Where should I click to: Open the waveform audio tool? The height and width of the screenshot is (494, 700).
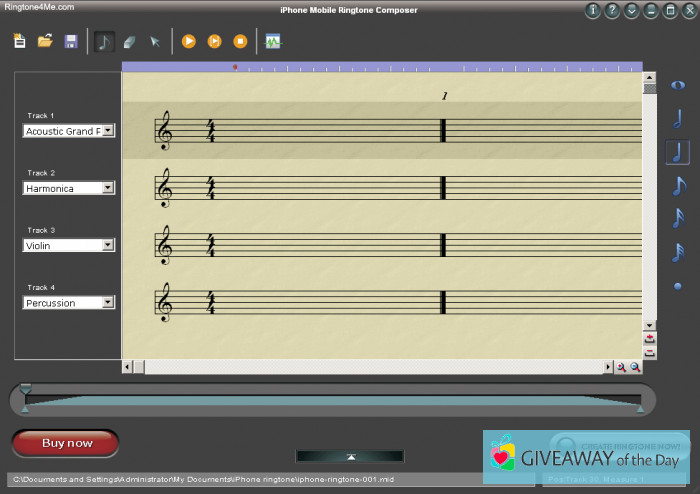point(273,41)
